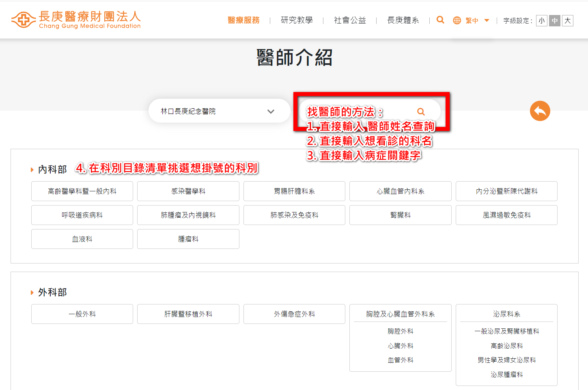
Task: Select 心臟血管內科系 department
Action: pos(401,191)
